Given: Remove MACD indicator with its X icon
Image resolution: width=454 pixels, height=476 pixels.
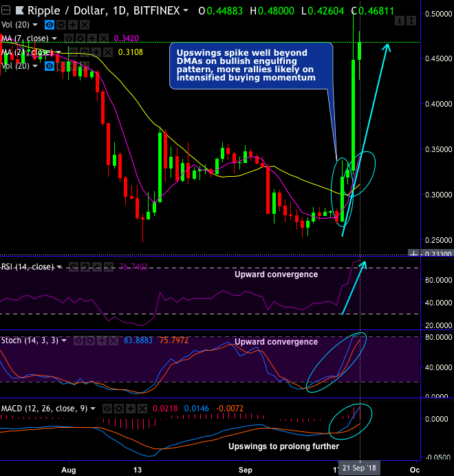Looking at the screenshot, I should [x=142, y=409].
